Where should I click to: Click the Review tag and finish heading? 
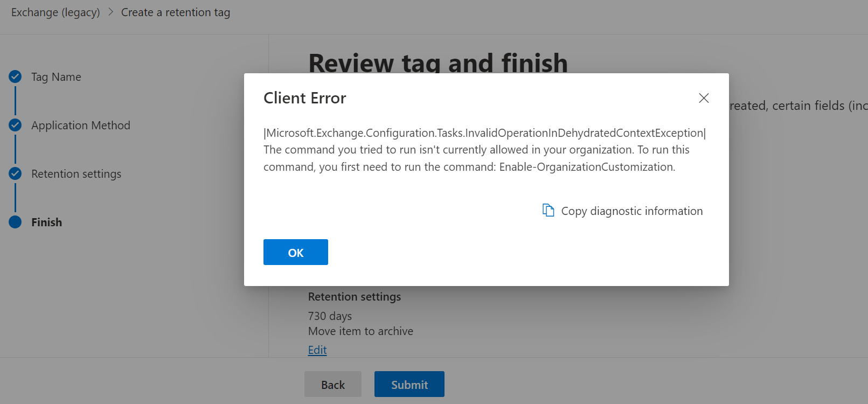coord(438,62)
